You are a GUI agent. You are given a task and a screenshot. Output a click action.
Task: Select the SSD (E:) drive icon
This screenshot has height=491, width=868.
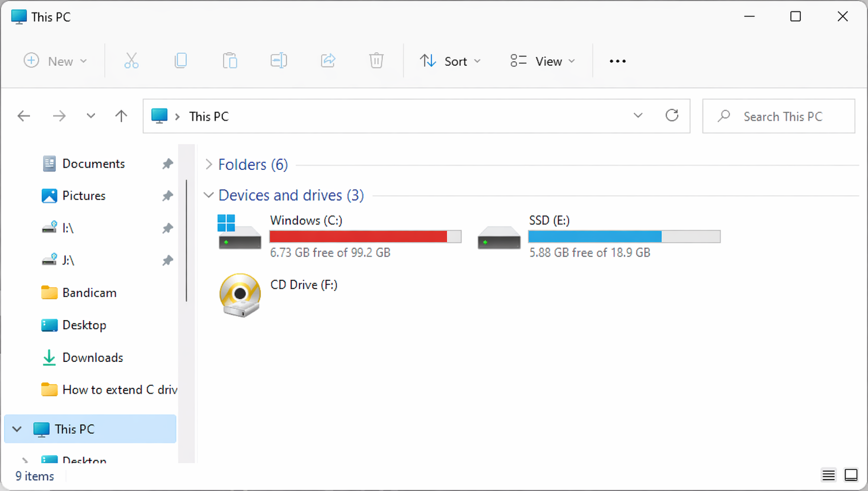499,237
